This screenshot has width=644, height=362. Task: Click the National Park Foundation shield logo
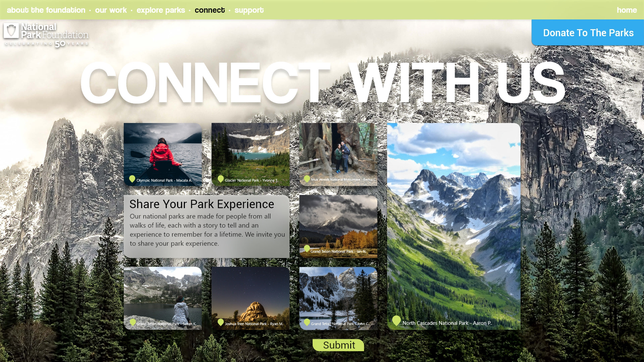(x=11, y=31)
